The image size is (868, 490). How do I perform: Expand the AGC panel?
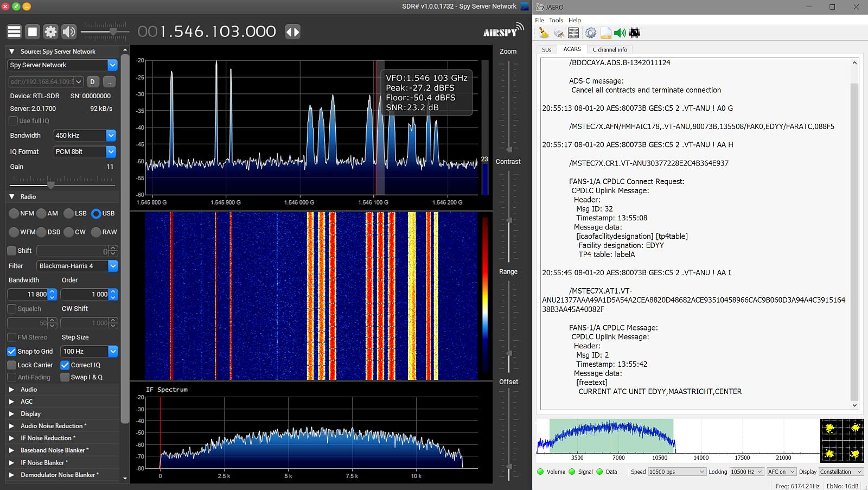click(12, 402)
